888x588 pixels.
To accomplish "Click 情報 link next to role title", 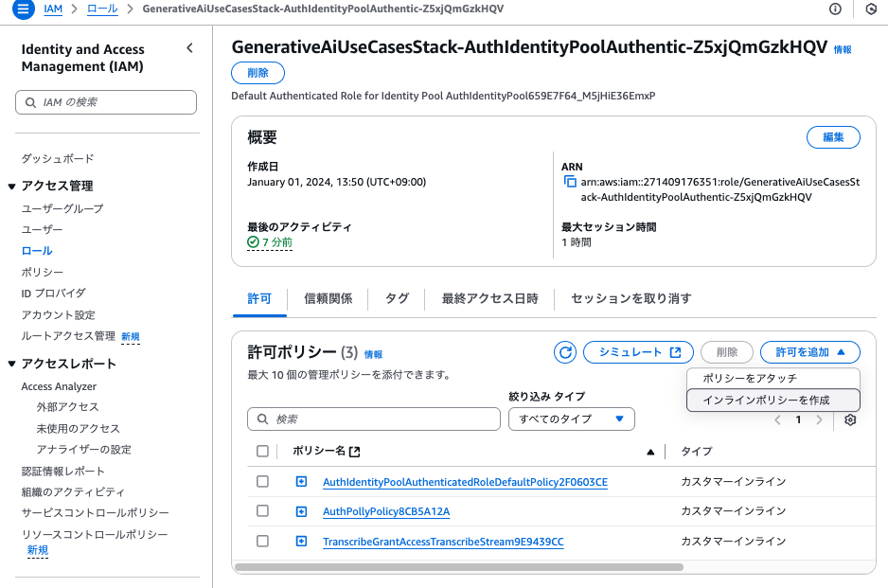I will coord(843,50).
